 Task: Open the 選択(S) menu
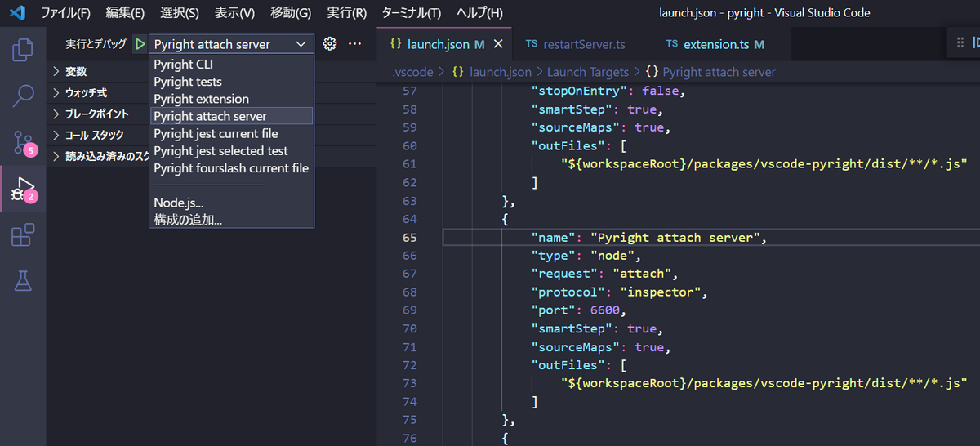179,13
